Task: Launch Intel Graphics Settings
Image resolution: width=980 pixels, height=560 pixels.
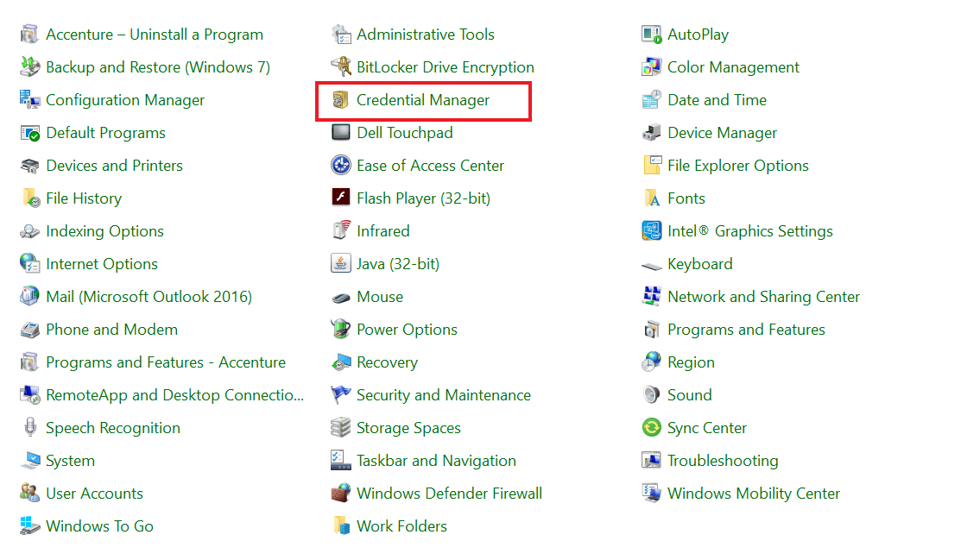Action: [x=749, y=230]
